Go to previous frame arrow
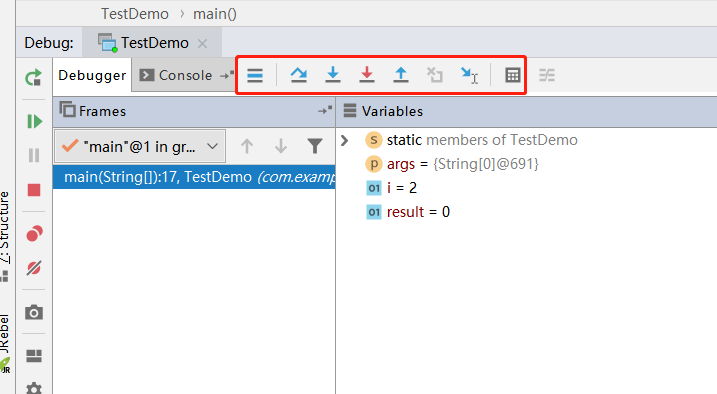The image size is (717, 394). point(247,147)
